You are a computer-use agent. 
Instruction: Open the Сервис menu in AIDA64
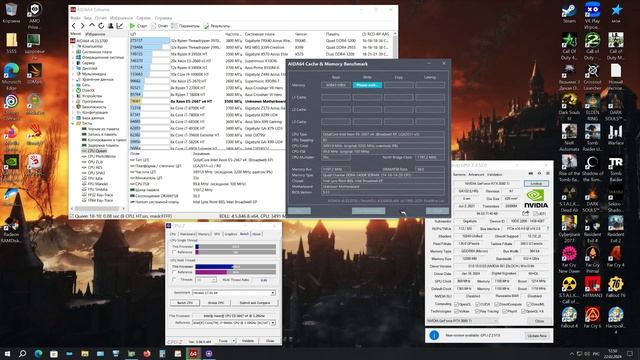143,18
